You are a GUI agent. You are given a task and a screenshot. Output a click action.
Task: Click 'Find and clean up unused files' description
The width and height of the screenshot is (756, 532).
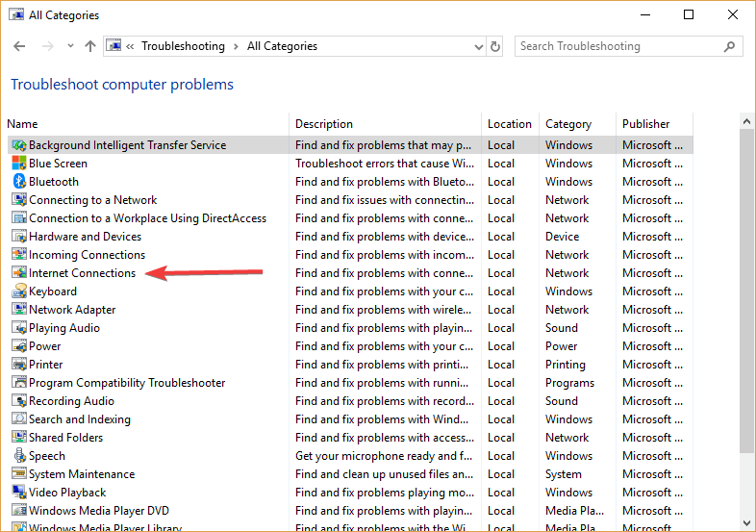(x=385, y=474)
